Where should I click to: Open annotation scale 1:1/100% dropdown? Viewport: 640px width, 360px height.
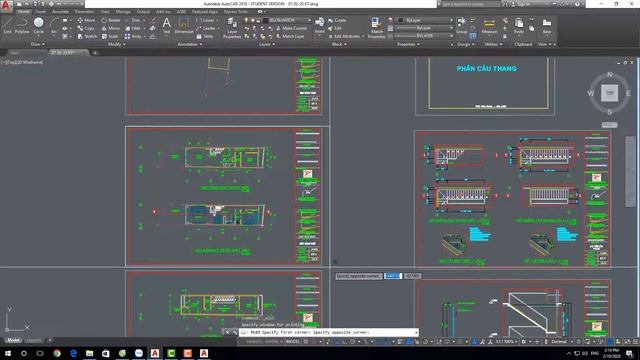tap(506, 342)
